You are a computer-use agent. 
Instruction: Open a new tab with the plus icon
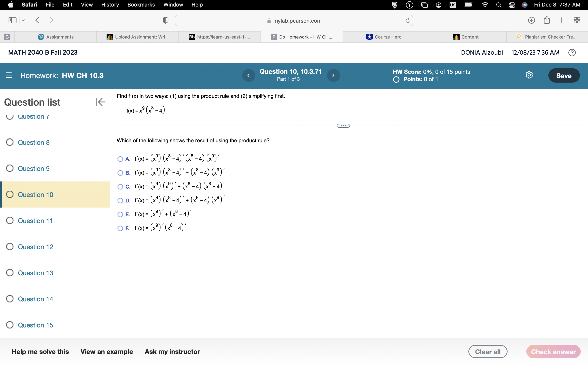[x=561, y=20]
